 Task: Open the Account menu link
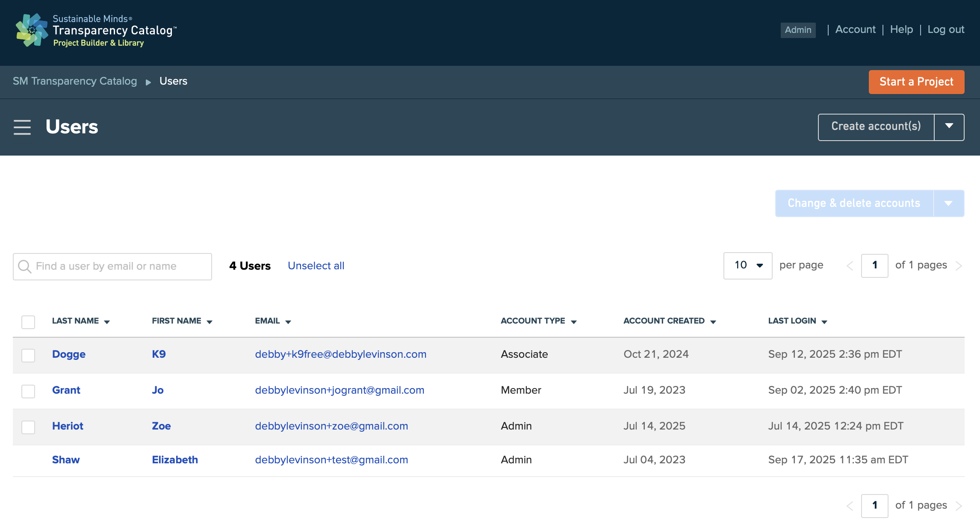pyautogui.click(x=855, y=29)
